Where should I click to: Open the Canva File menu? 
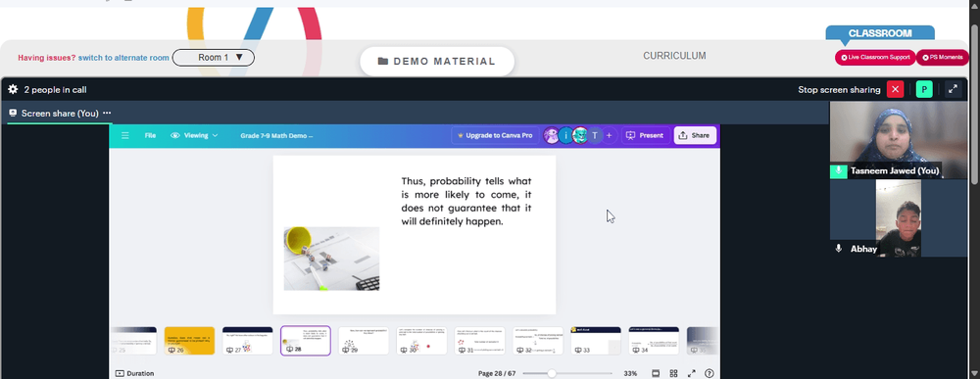tap(150, 135)
